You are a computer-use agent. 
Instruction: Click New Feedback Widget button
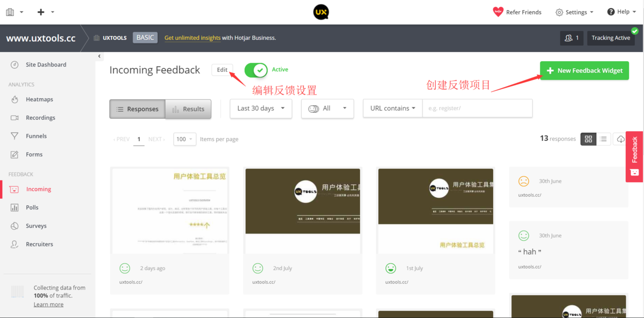pos(584,70)
